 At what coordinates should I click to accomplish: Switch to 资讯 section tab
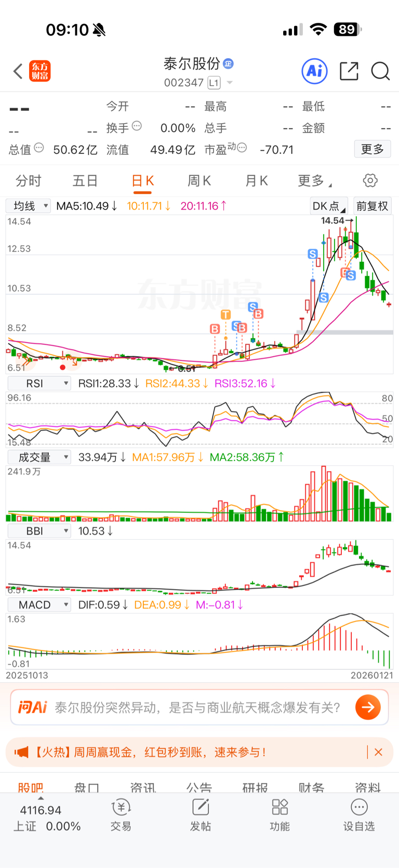click(143, 787)
